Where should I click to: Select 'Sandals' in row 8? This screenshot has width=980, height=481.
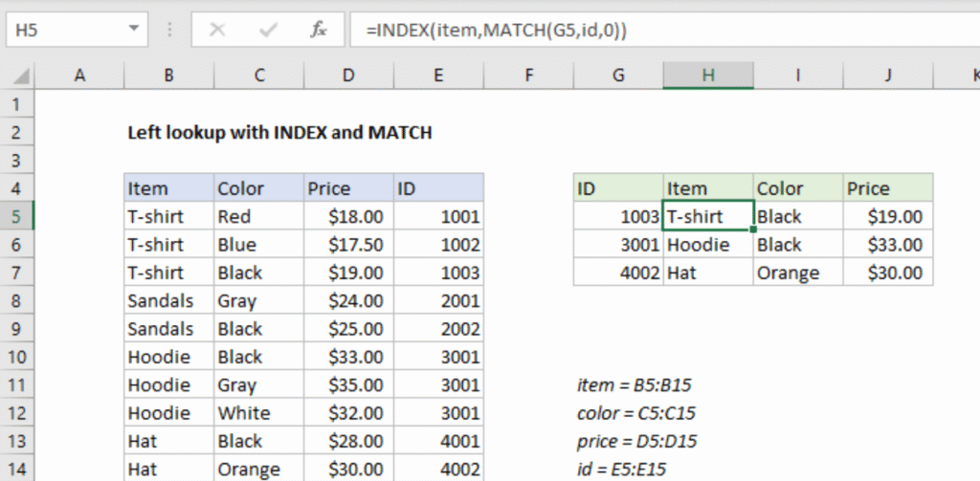click(x=168, y=301)
